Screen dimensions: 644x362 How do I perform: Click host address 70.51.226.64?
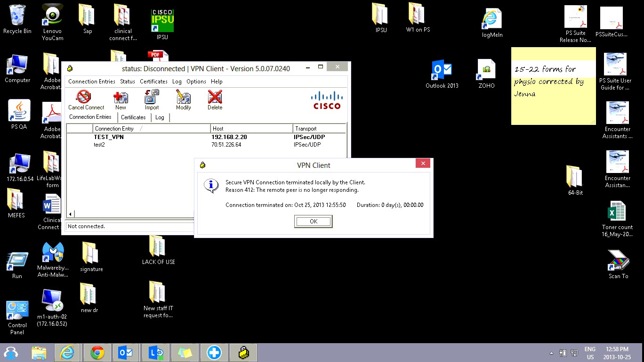point(226,145)
